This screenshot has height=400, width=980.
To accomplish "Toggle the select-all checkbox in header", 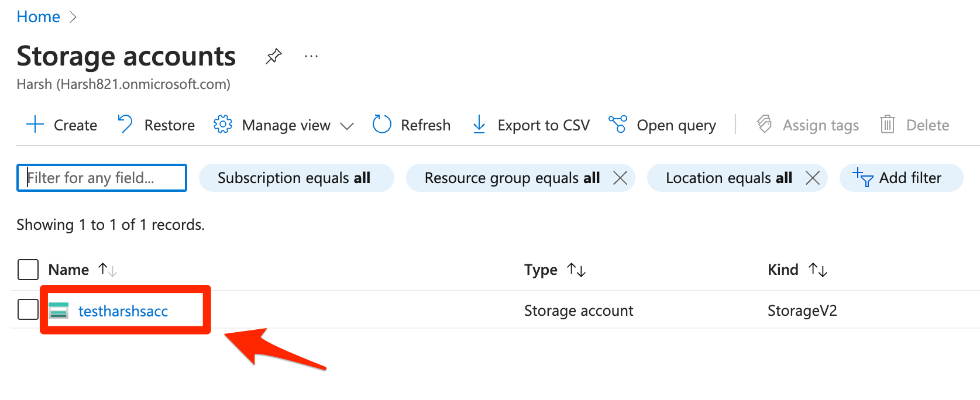I will pos(28,270).
